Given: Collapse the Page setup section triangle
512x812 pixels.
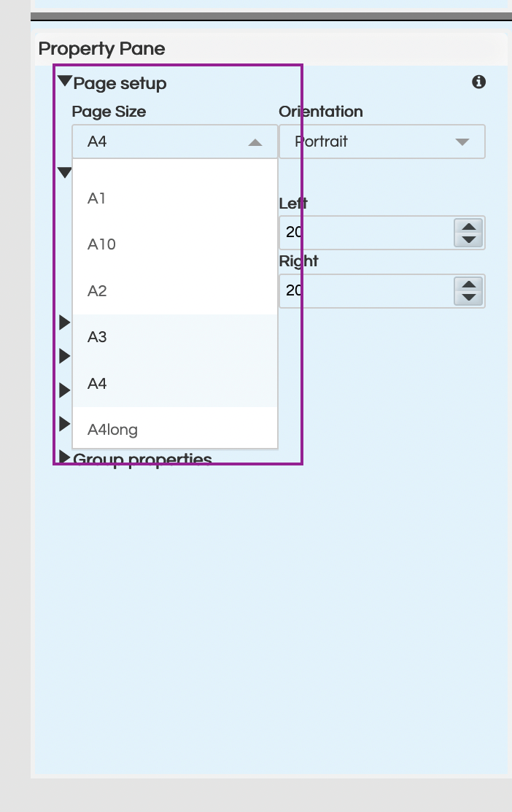Looking at the screenshot, I should pos(65,81).
